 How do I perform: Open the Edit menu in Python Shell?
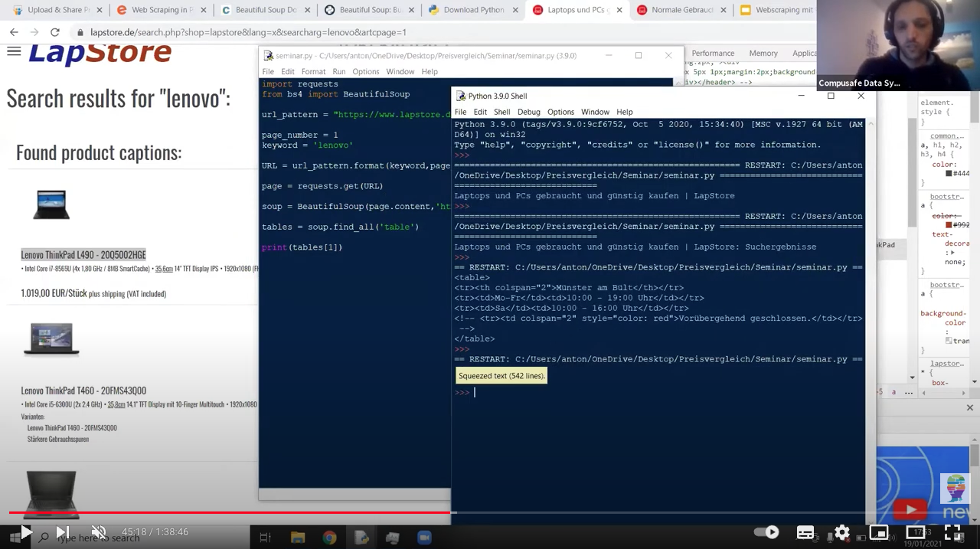(480, 112)
